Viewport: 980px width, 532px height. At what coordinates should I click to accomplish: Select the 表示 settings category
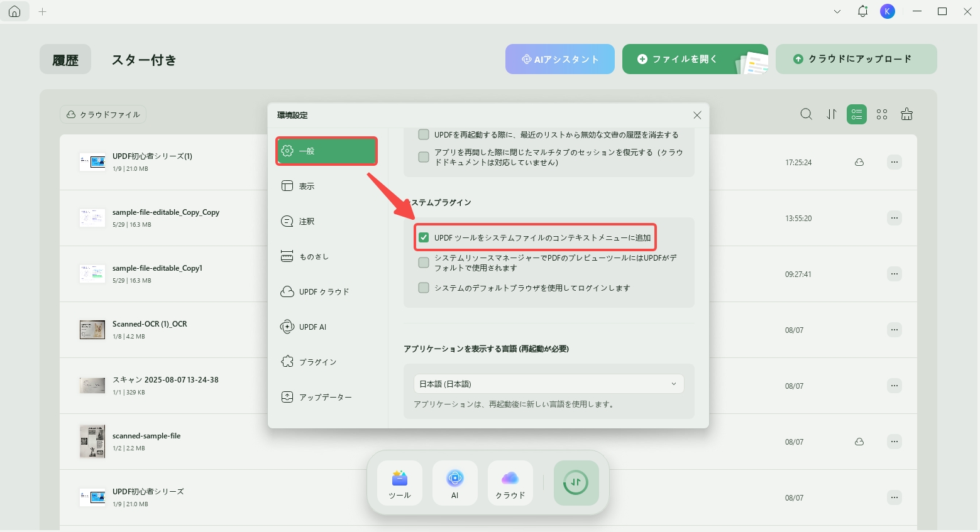[327, 186]
